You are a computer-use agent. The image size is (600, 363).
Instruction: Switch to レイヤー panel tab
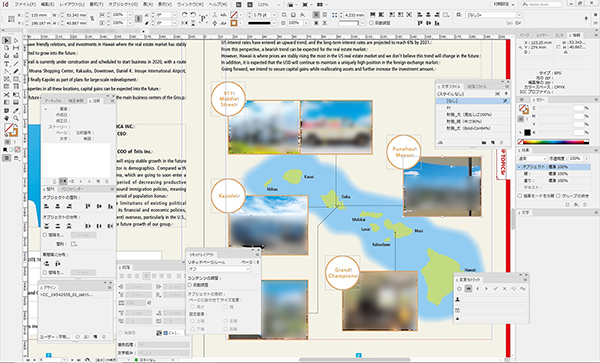coord(542,35)
